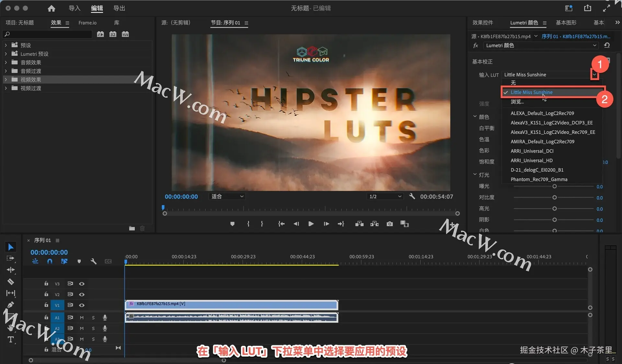
Task: Open the 效果控件 panel tab
Action: pyautogui.click(x=483, y=22)
